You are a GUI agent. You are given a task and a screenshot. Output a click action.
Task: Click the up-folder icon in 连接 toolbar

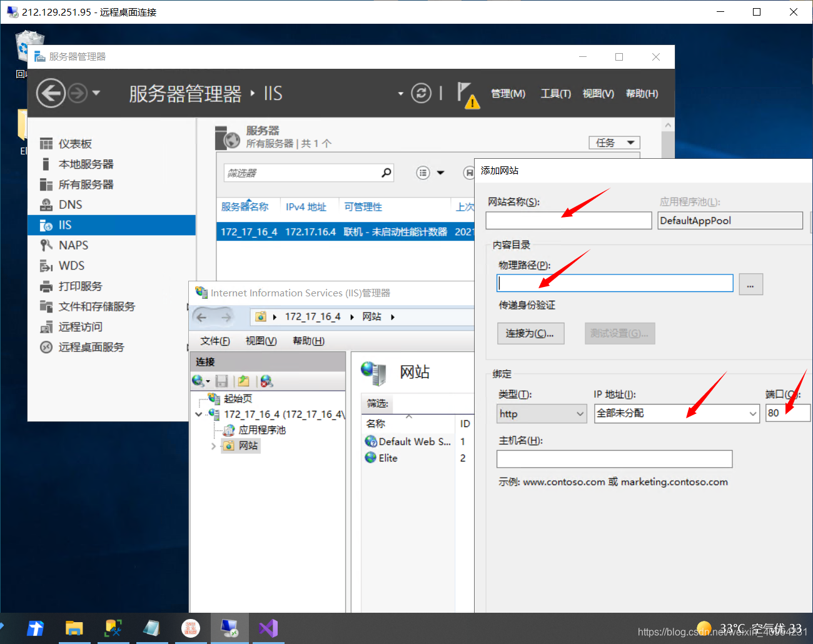[244, 381]
